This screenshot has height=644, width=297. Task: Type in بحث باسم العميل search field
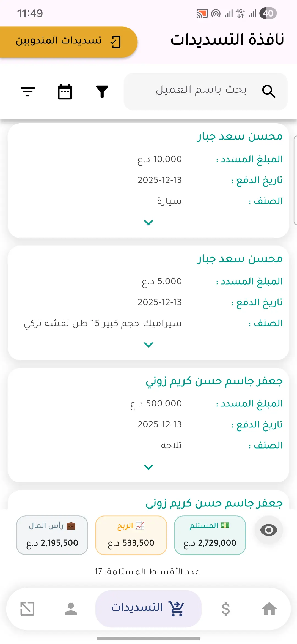pyautogui.click(x=201, y=90)
